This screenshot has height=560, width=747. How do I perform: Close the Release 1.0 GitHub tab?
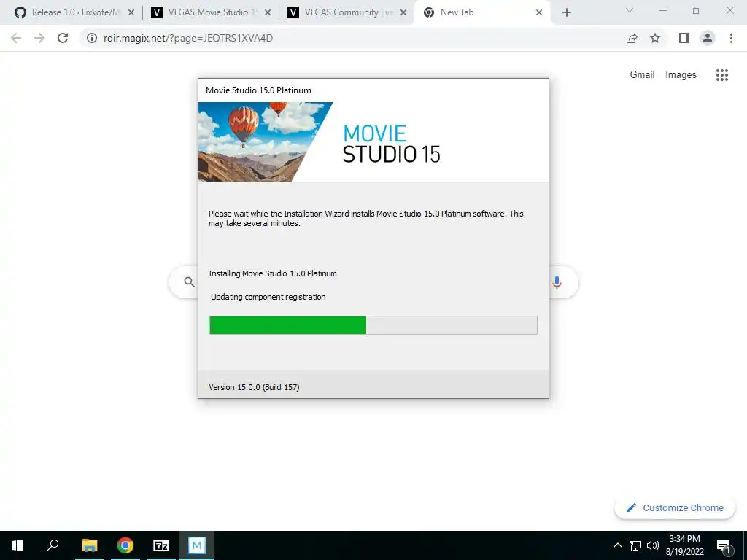131,12
